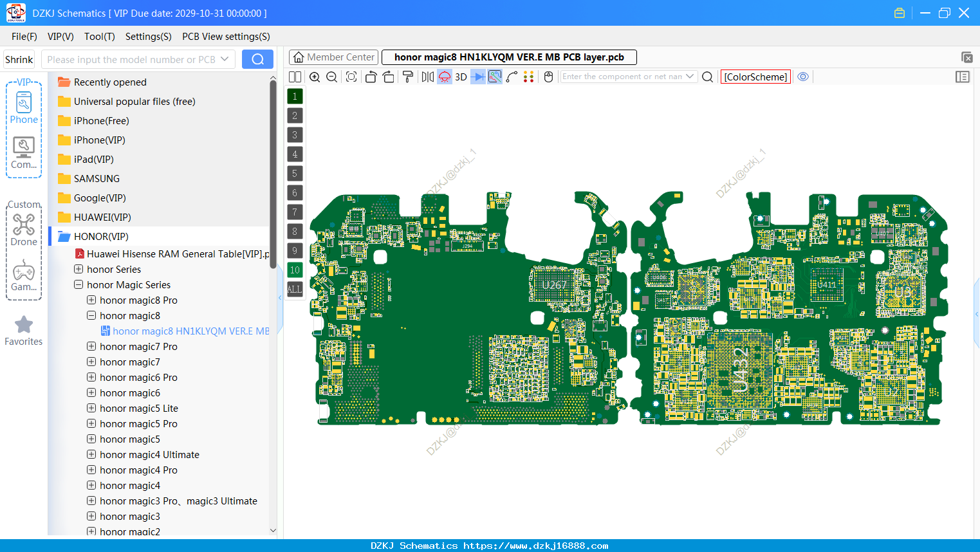The width and height of the screenshot is (980, 552).
Task: Expand the honor magic6 Pro node
Action: [91, 377]
